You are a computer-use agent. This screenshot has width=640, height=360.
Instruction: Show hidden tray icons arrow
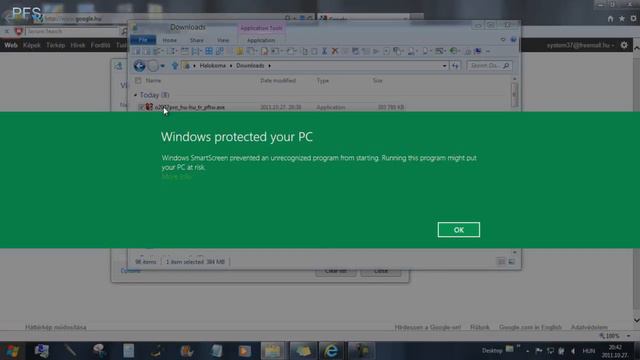point(527,351)
